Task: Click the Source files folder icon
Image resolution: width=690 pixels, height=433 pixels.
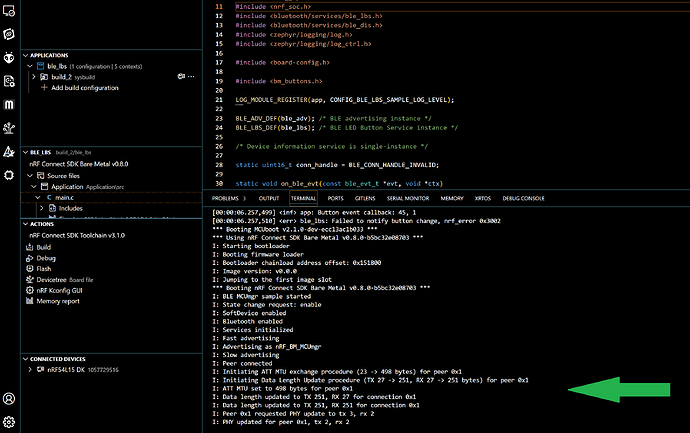Action: coord(40,176)
